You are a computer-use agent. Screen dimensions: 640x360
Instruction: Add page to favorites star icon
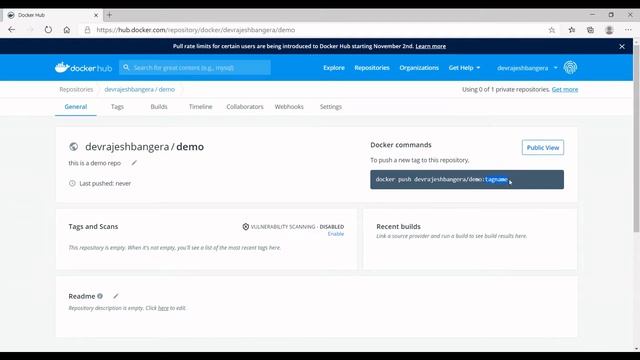coord(551,30)
